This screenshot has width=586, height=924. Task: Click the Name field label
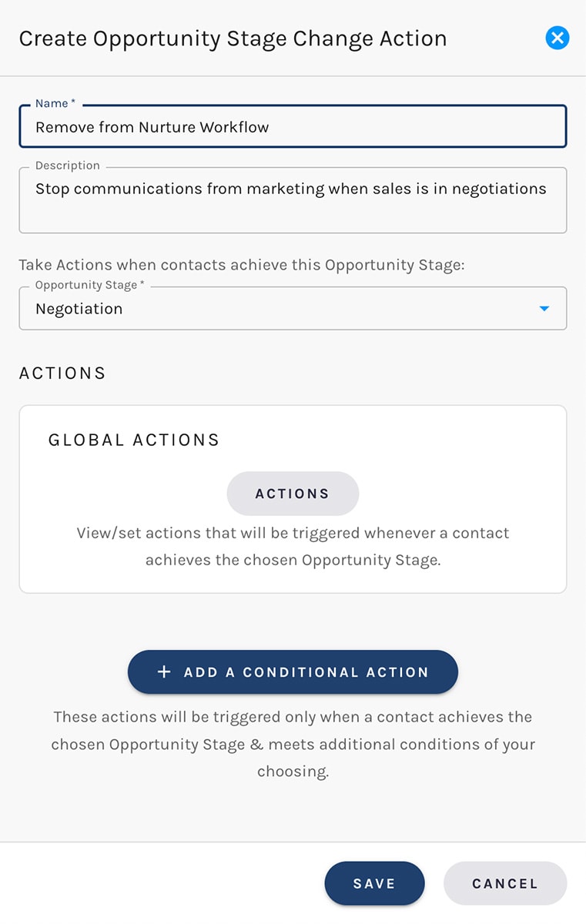point(54,102)
